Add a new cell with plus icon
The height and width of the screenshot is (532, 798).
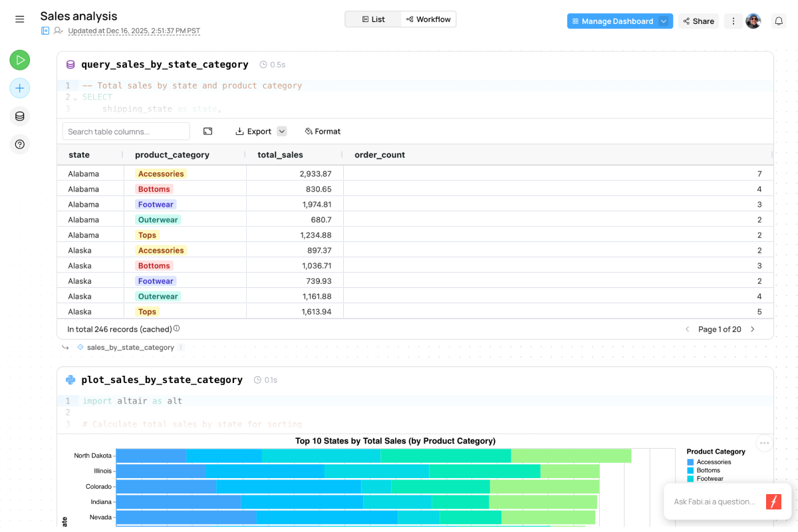(20, 88)
